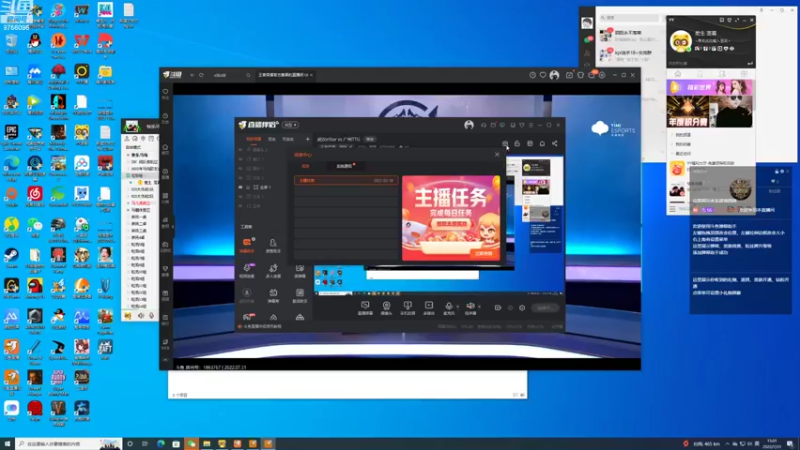Viewport: 800px width, 450px height.
Task: Toggle visibility eye of the bottommost source row
Action: click(x=240, y=206)
